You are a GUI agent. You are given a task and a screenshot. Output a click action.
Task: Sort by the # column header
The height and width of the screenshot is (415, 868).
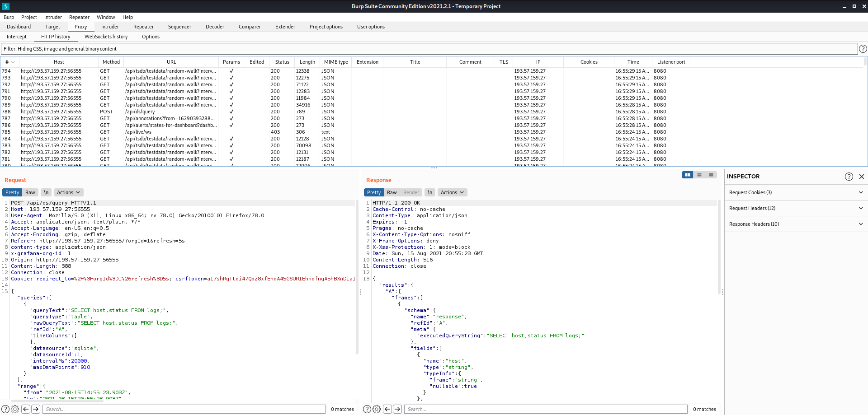10,62
